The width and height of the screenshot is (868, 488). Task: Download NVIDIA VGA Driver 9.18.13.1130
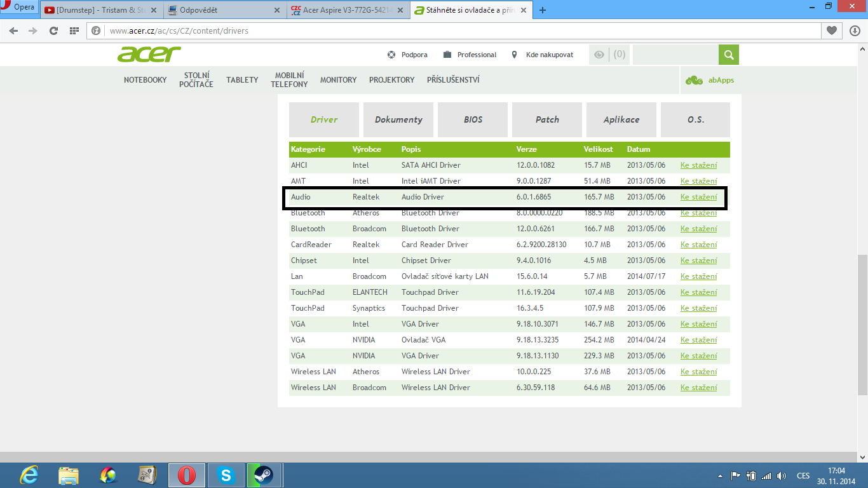tap(698, 356)
